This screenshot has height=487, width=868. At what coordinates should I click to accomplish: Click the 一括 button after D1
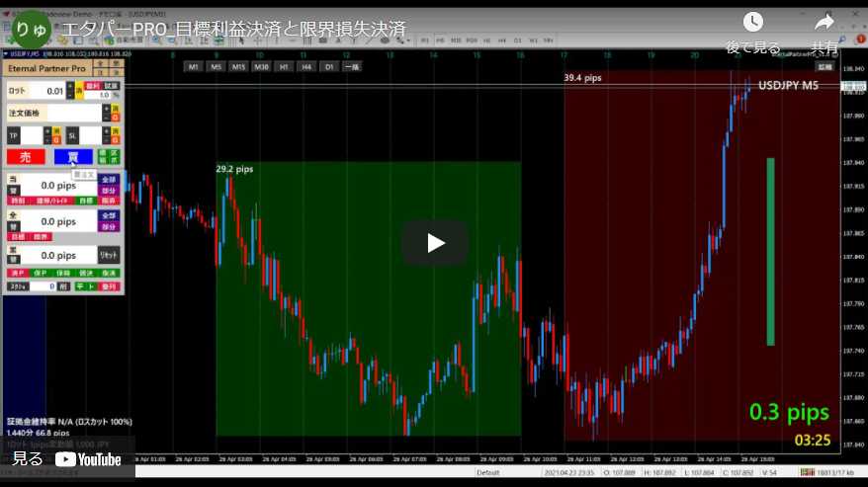pos(352,67)
